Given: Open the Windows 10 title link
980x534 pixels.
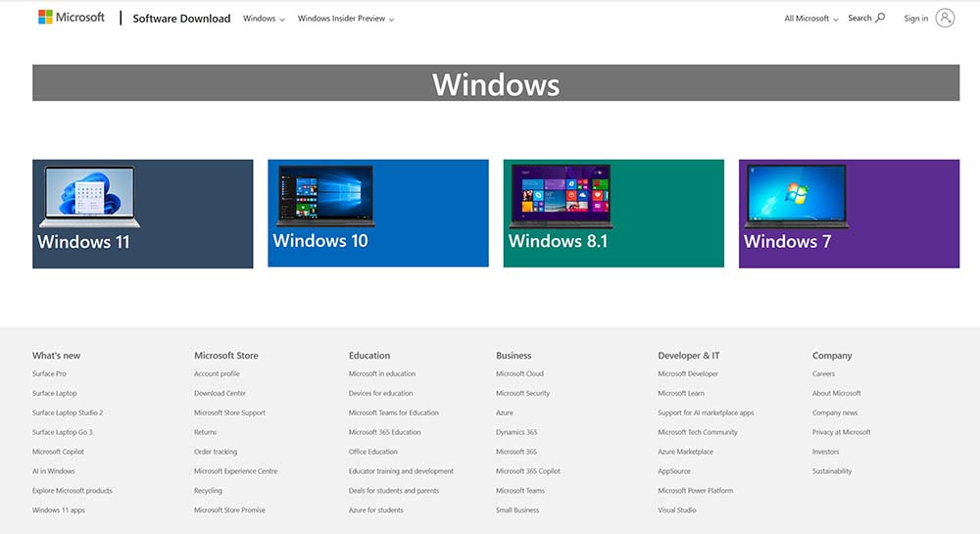Looking at the screenshot, I should pos(320,240).
